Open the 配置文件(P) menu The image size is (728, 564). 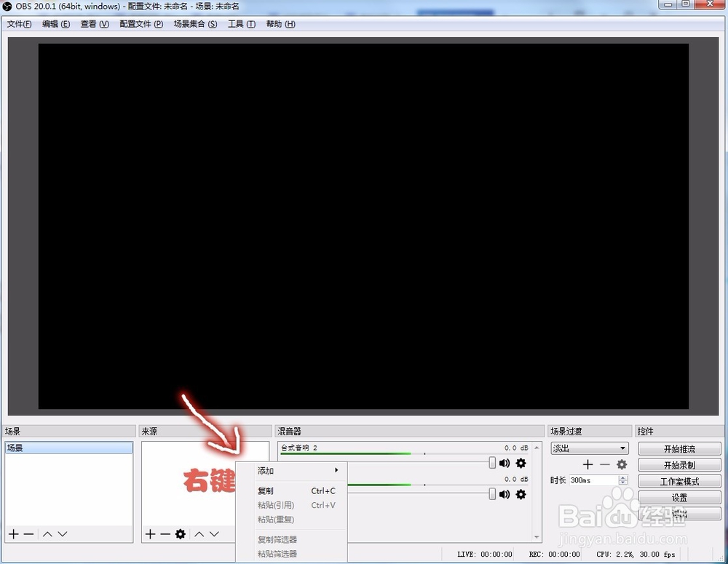pos(142,24)
